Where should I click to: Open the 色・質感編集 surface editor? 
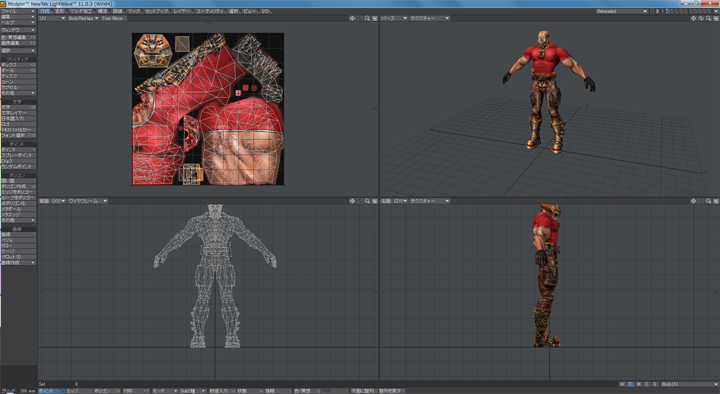(x=18, y=37)
